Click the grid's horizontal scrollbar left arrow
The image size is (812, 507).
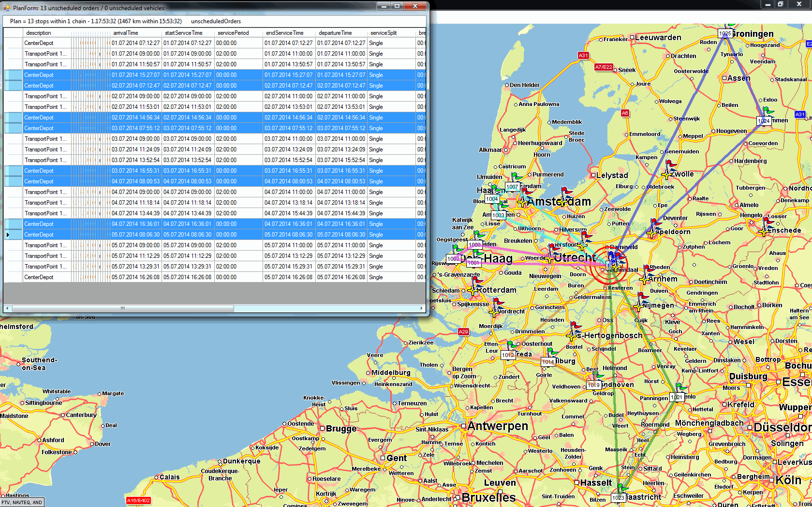tap(7, 308)
